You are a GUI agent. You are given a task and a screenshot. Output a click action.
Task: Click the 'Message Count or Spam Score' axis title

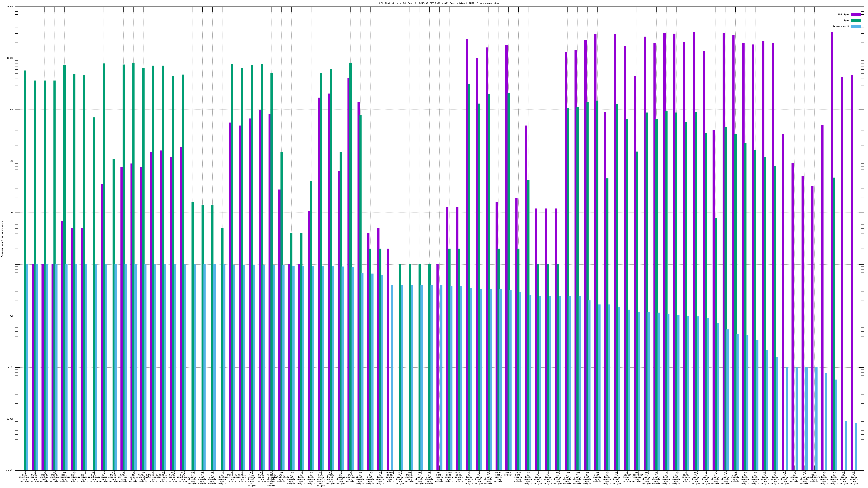(2, 239)
